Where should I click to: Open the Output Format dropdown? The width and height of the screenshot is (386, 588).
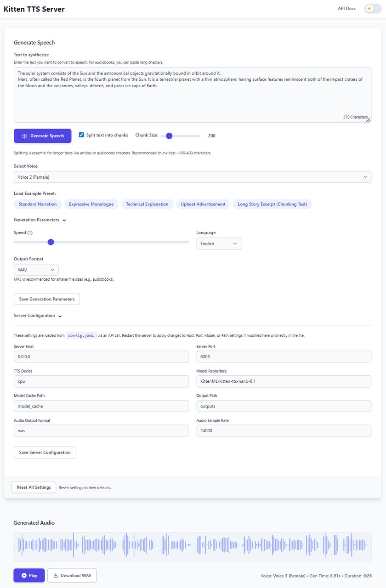pyautogui.click(x=36, y=270)
